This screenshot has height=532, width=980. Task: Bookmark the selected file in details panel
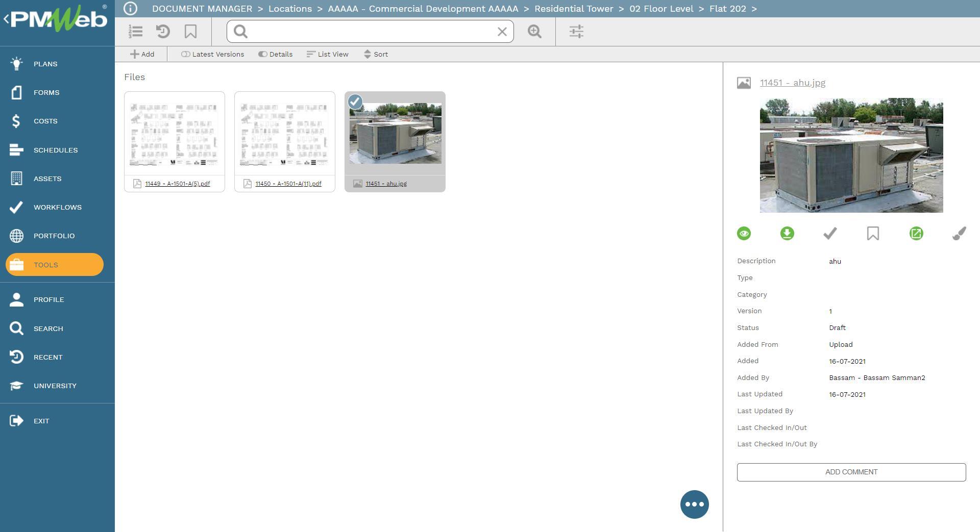coord(873,234)
